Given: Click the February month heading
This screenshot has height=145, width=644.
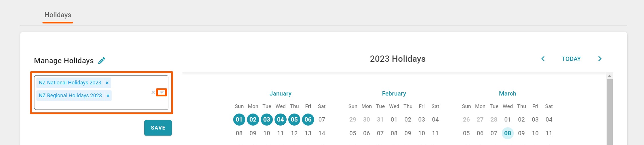Looking at the screenshot, I should 394,94.
